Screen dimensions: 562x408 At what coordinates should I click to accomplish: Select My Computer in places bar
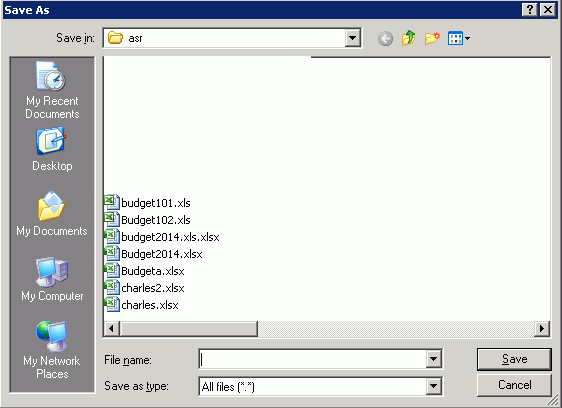[52, 279]
